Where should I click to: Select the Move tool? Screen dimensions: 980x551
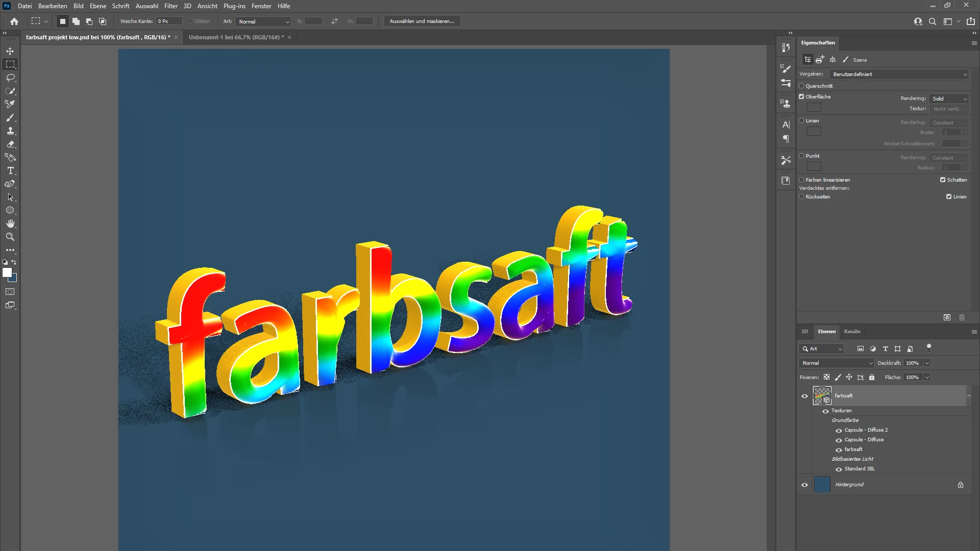[10, 51]
